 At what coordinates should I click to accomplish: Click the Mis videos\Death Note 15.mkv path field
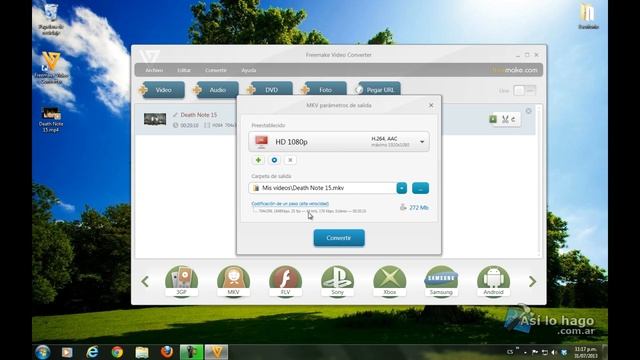tap(322, 188)
